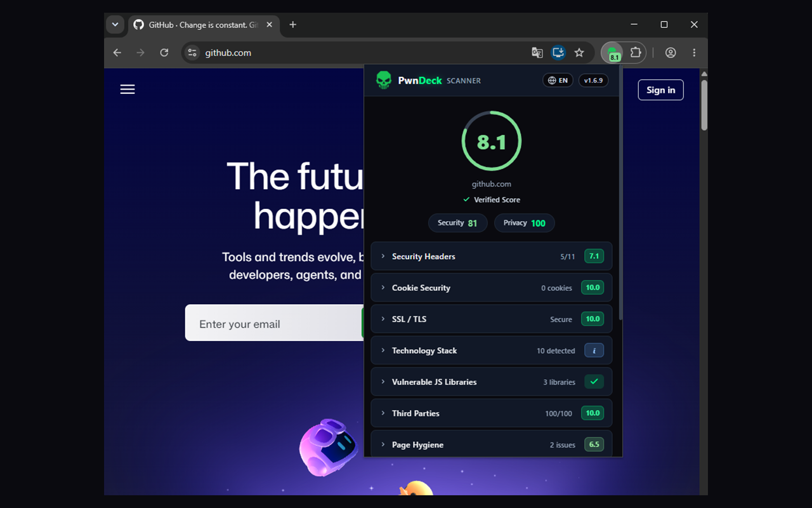Open the Chrome extensions puzzle icon
Screen dimensions: 812x508
click(636, 53)
